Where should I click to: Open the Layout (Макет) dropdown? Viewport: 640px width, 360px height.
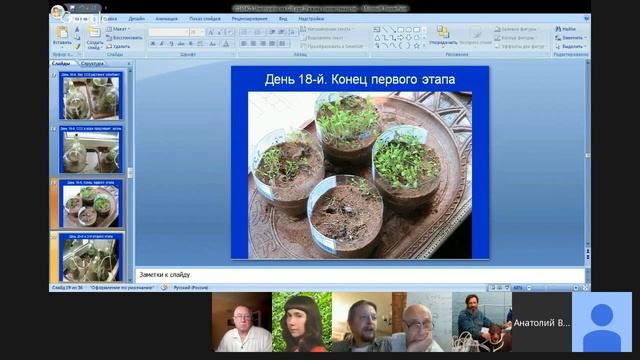tap(118, 29)
